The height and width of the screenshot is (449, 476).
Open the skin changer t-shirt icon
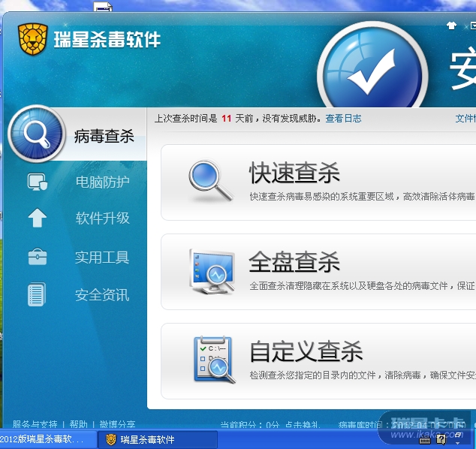pyautogui.click(x=451, y=26)
